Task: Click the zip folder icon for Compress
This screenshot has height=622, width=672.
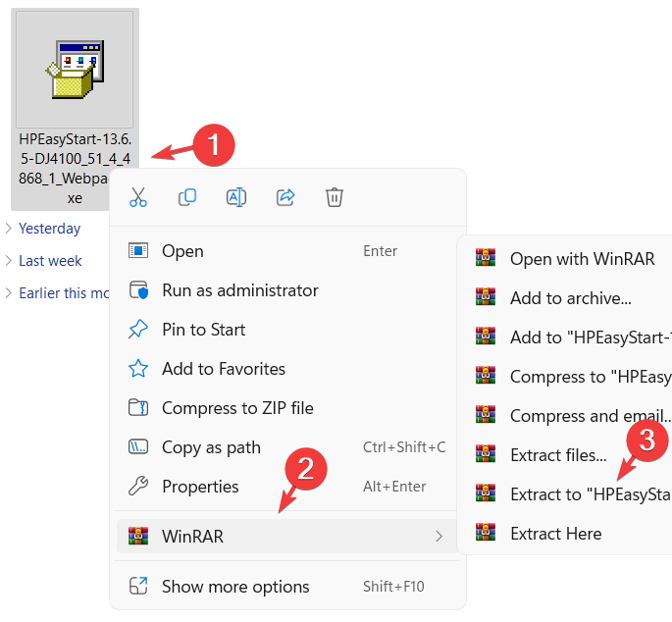Action: [x=138, y=407]
